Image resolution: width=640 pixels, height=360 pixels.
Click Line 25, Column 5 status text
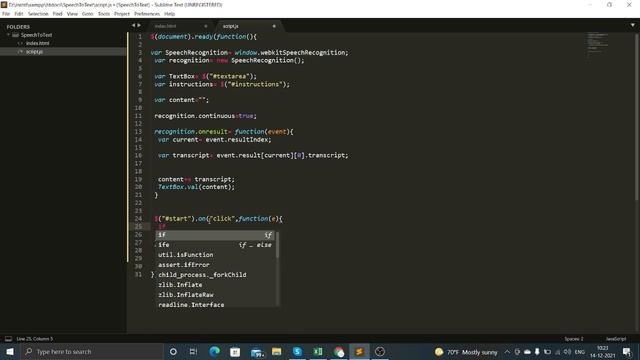pyautogui.click(x=35, y=339)
